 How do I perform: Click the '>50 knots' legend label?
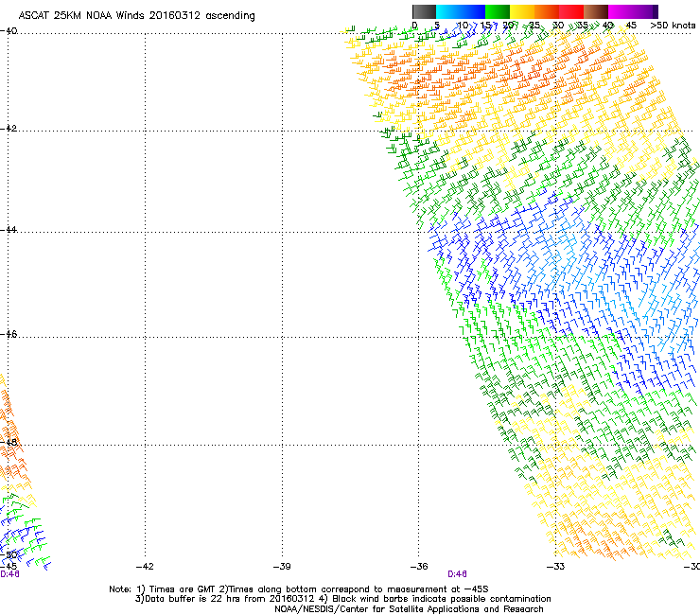(673, 26)
